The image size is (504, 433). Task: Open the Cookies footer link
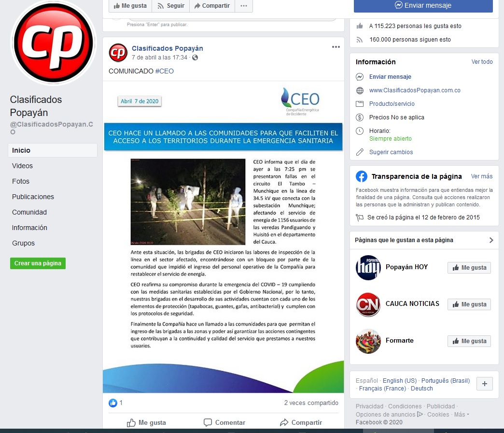(438, 415)
